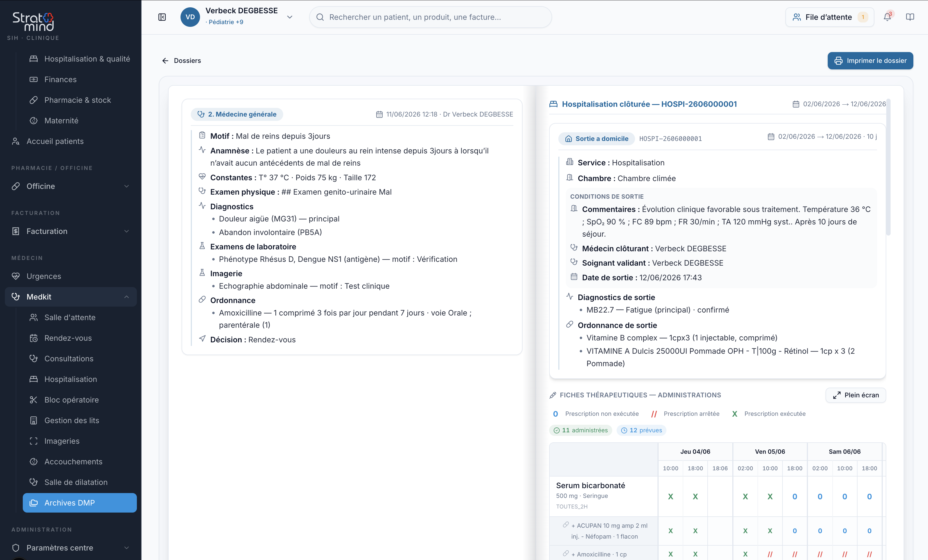Click the Imprimer le dossier button
The height and width of the screenshot is (560, 928).
870,61
